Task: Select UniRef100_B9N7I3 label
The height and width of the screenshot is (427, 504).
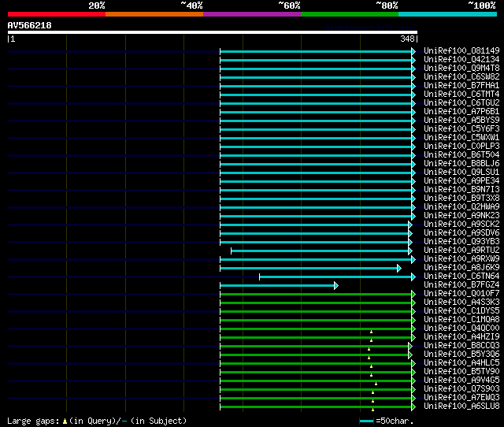Action: coord(461,190)
